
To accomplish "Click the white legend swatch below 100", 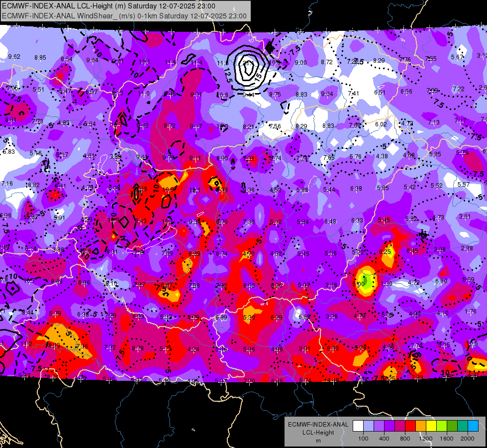I will [358, 426].
